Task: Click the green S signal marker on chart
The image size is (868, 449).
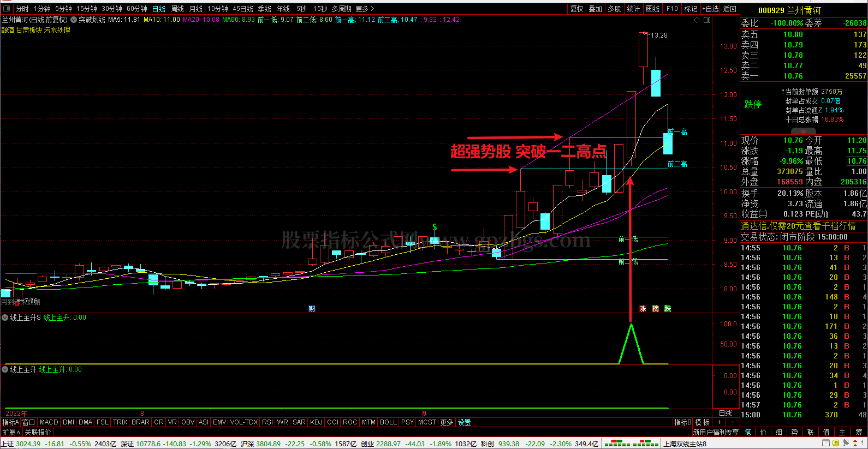Action: point(435,226)
